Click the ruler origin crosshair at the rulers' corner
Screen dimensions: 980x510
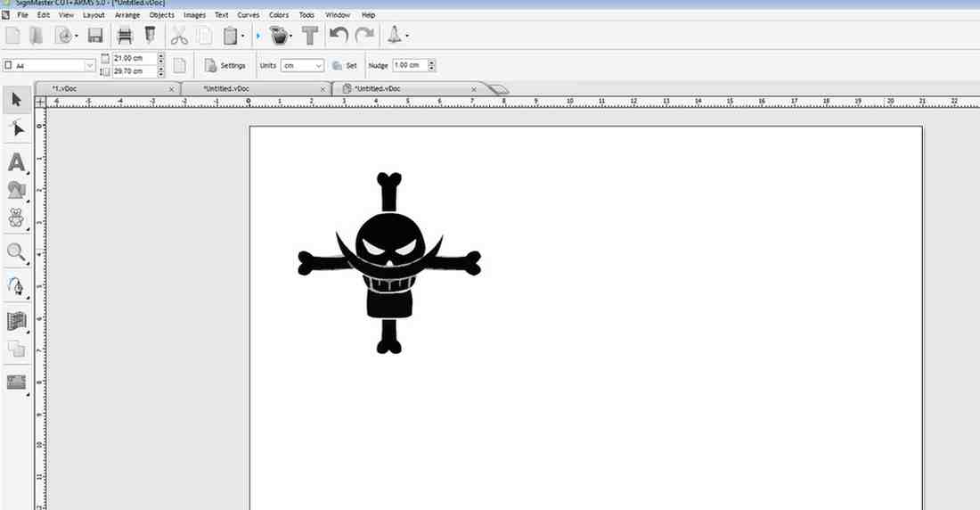40,102
